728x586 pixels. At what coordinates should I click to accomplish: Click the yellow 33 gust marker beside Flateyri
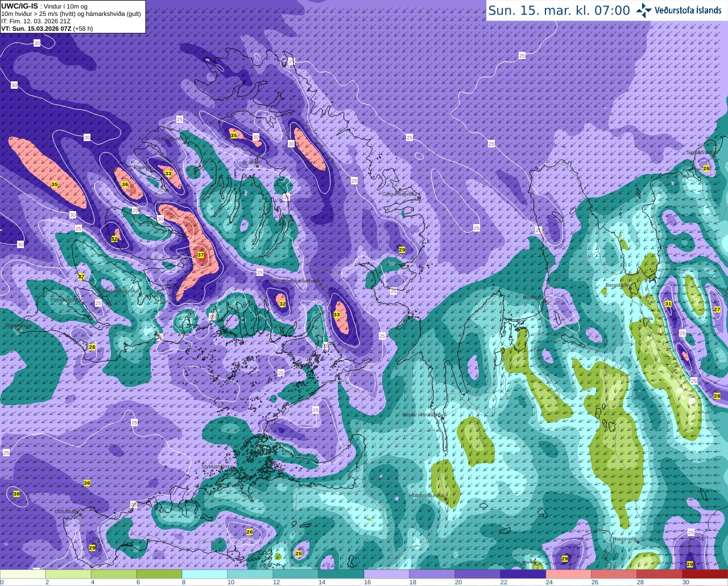(168, 174)
